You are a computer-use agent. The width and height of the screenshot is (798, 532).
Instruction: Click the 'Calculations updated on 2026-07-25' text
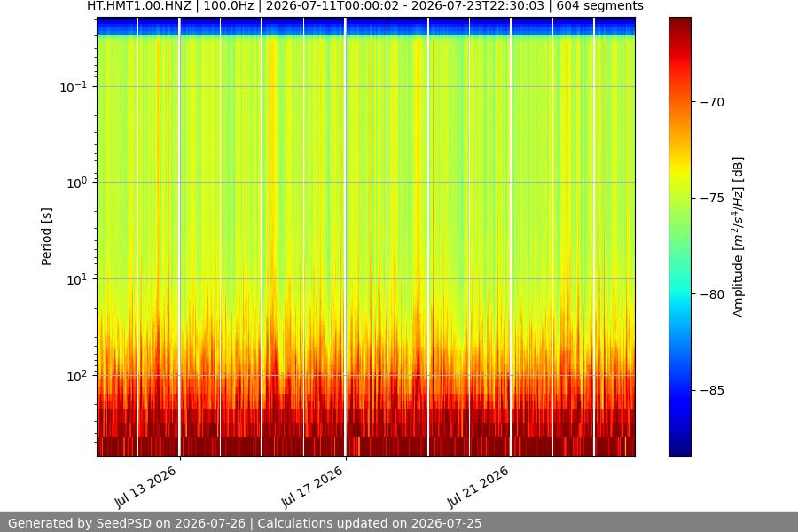pos(370,523)
